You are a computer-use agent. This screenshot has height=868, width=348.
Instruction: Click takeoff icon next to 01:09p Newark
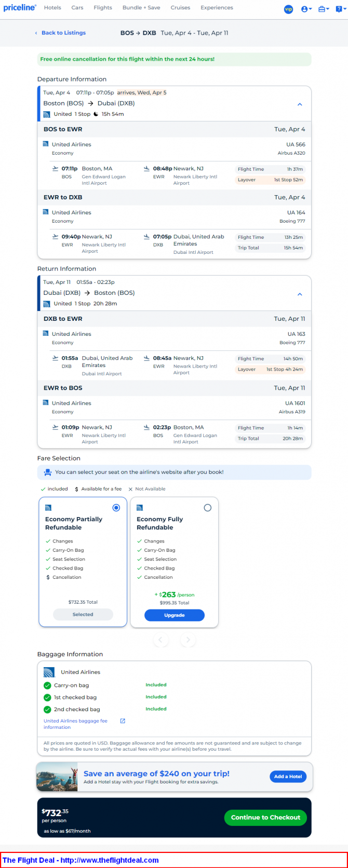click(x=56, y=428)
